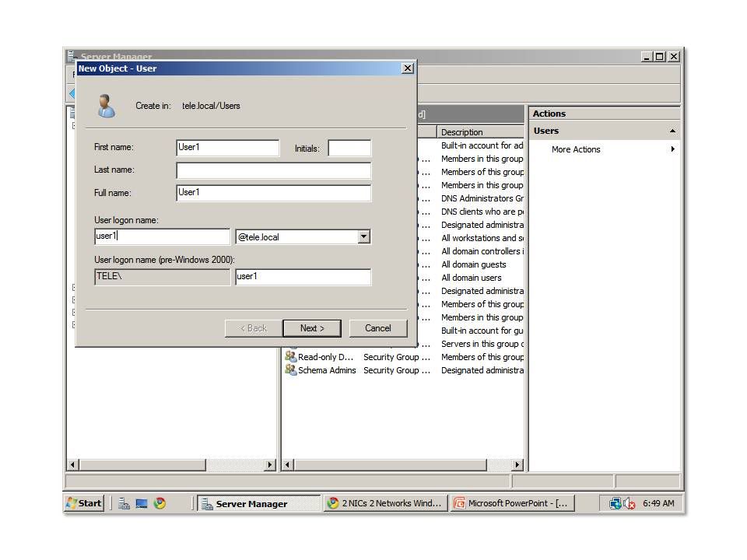Launch Chrome from the Quick Launch bar
This screenshot has width=747, height=560.
coord(160,503)
